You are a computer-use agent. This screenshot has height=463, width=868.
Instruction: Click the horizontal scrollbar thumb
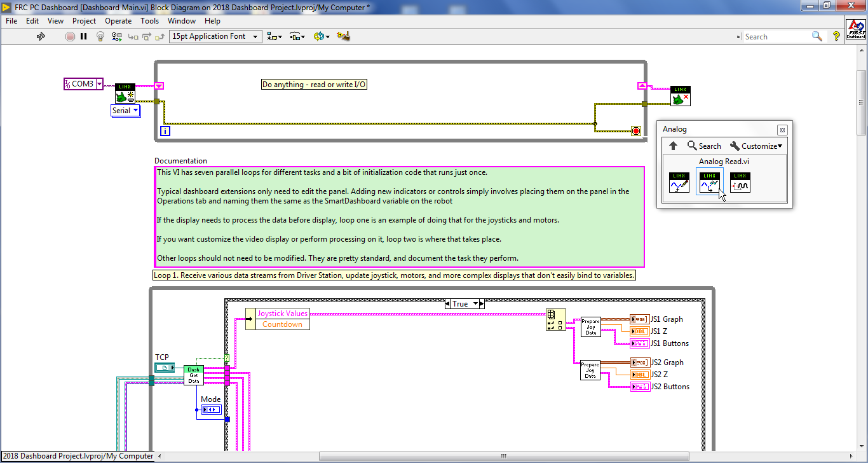point(504,456)
